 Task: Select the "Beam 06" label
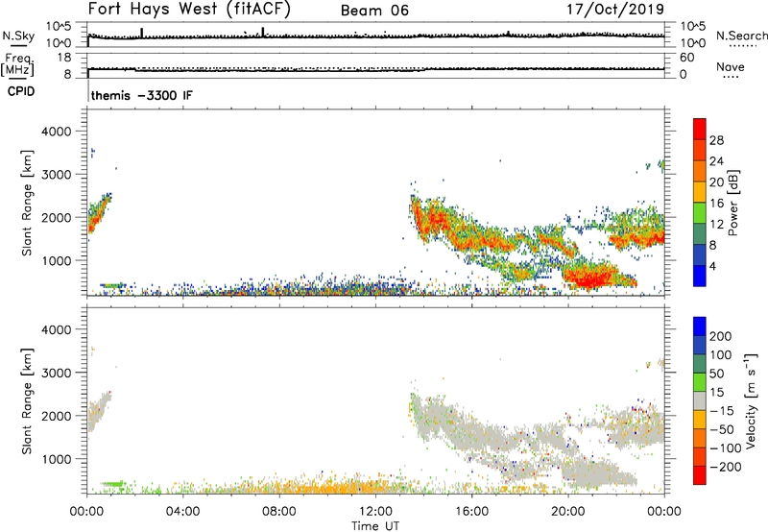click(x=374, y=11)
